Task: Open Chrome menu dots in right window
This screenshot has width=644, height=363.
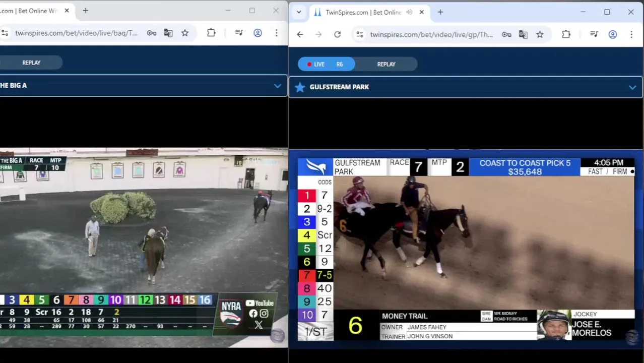Action: click(x=631, y=34)
